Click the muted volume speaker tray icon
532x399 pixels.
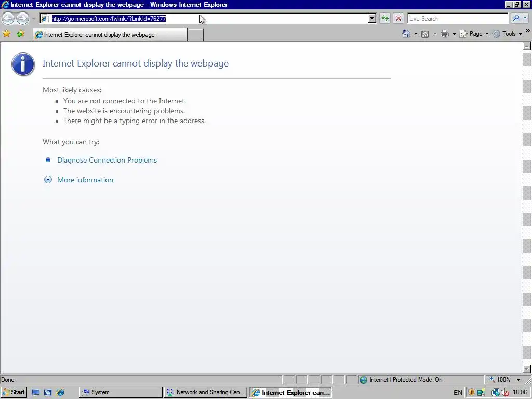(505, 393)
